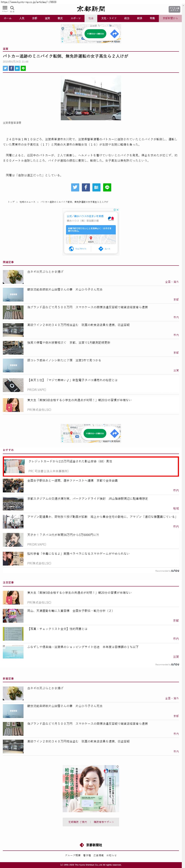The image size is (185, 868).
Task: Go to the 観光 navigation tab
Action: (x=60, y=18)
